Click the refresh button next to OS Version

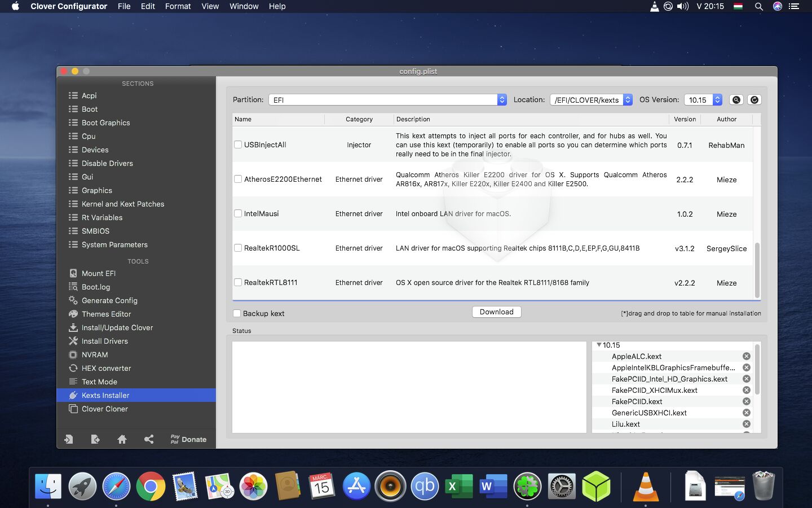[754, 99]
